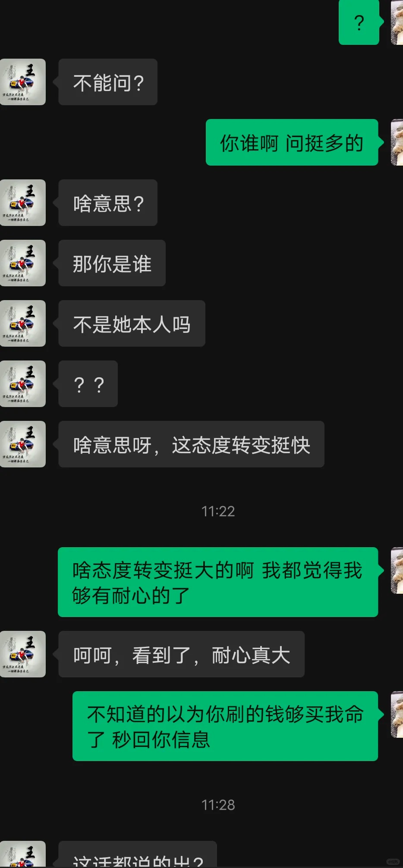Tap own avatar beside "你谁啊 问挺多的"
Viewport: 403px width, 868px height.
click(x=397, y=142)
